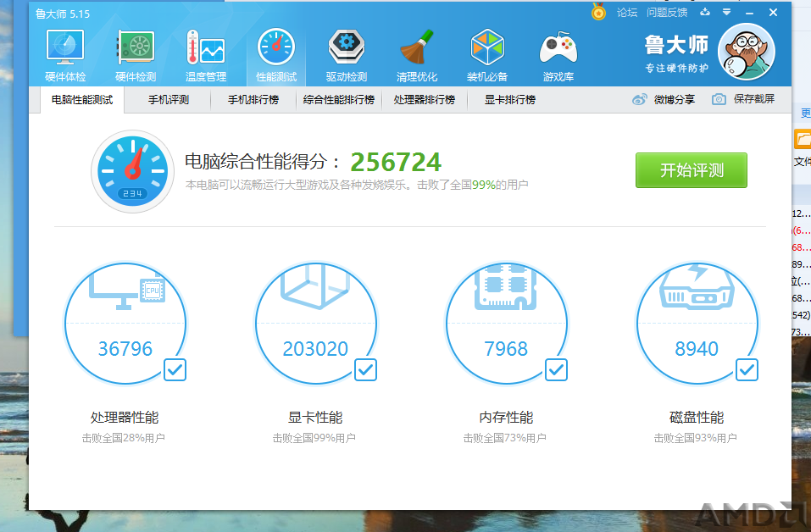The height and width of the screenshot is (532, 811).
Task: Uncheck the 内存性能 test checkbox
Action: (x=556, y=369)
